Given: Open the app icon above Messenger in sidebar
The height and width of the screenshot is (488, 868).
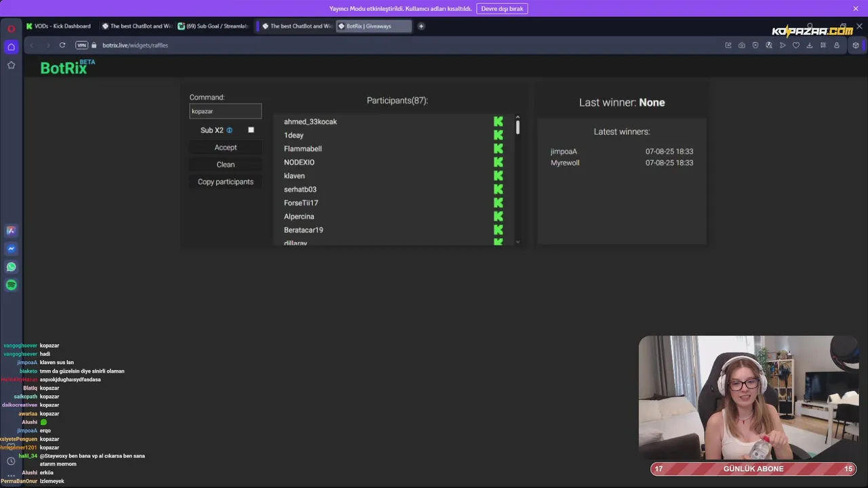Looking at the screenshot, I should click(x=11, y=230).
